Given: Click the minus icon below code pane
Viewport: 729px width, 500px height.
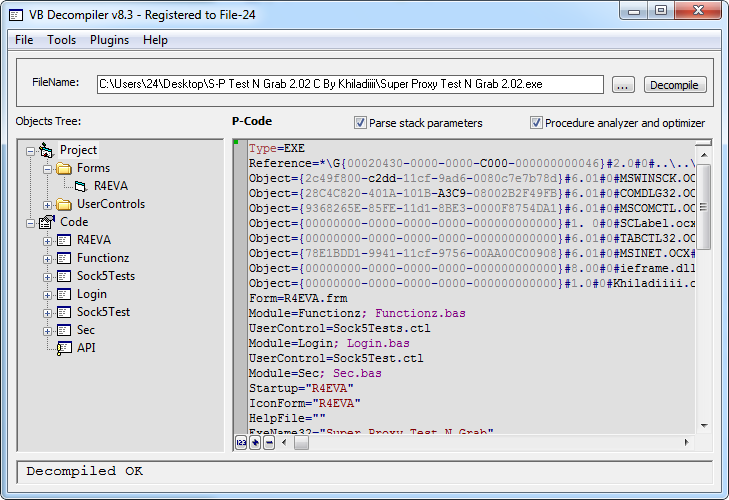Looking at the screenshot, I should click(x=269, y=442).
